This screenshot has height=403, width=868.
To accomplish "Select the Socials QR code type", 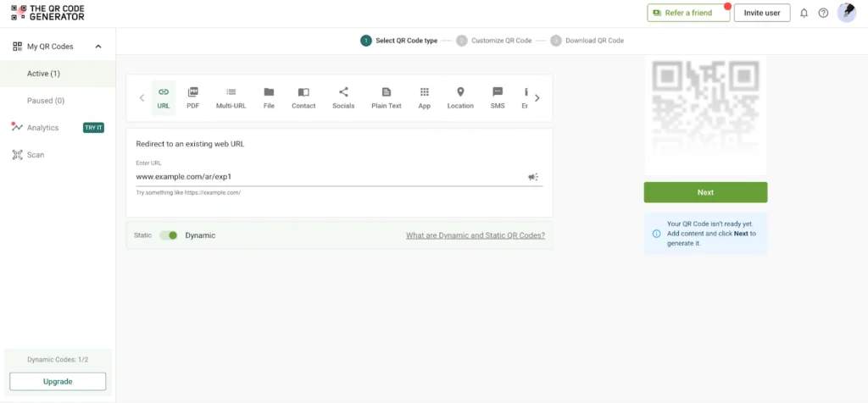I will [x=343, y=98].
